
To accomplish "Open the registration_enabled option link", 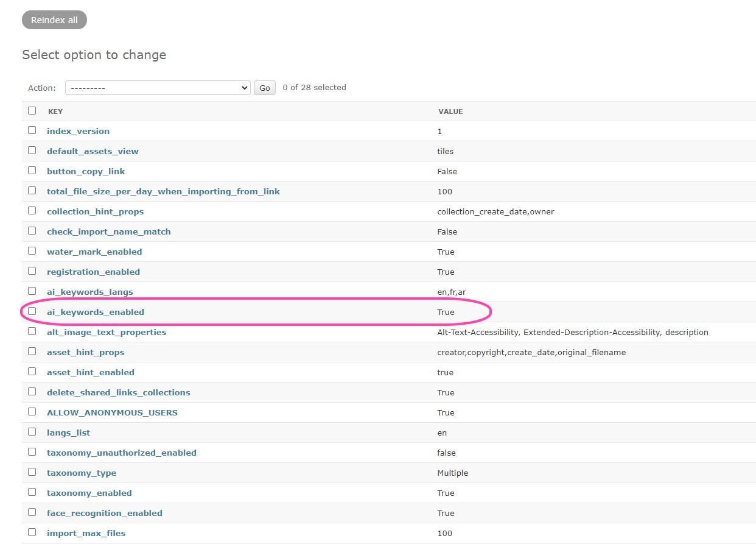I will coord(93,272).
